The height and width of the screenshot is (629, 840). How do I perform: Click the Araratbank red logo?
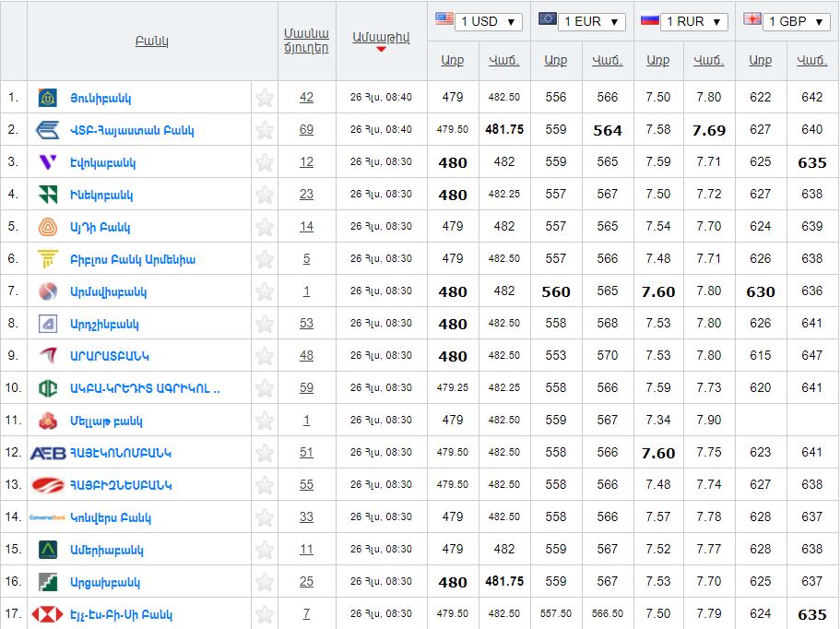(x=48, y=356)
